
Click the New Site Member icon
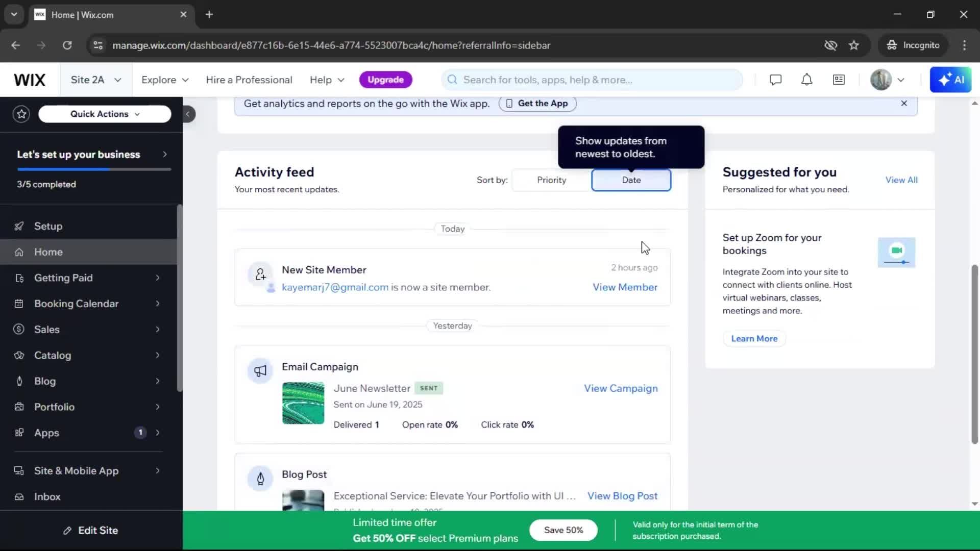260,274
